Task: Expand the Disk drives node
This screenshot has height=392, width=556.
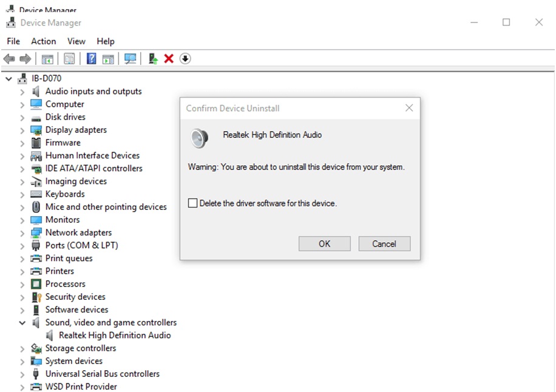Action: pos(22,118)
